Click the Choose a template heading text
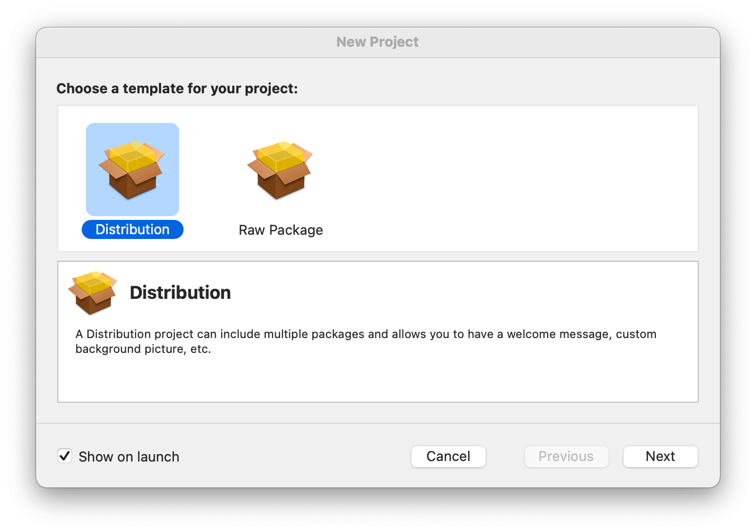 177,88
